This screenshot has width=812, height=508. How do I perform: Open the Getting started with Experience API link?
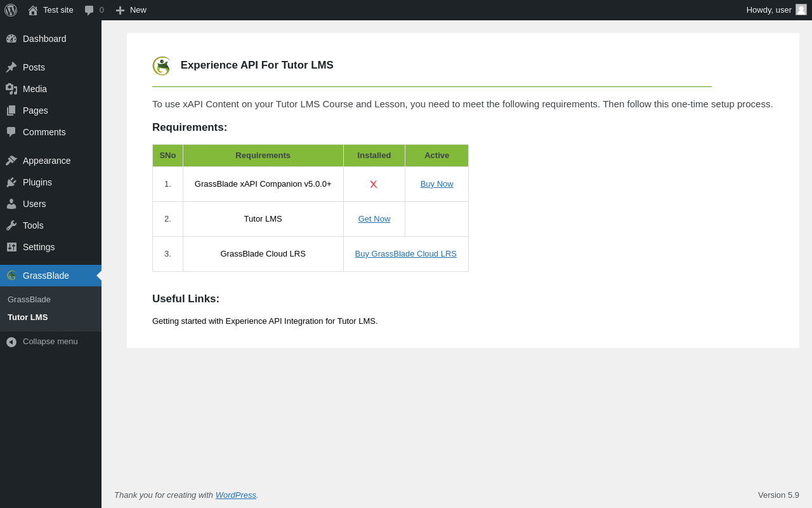tap(265, 321)
